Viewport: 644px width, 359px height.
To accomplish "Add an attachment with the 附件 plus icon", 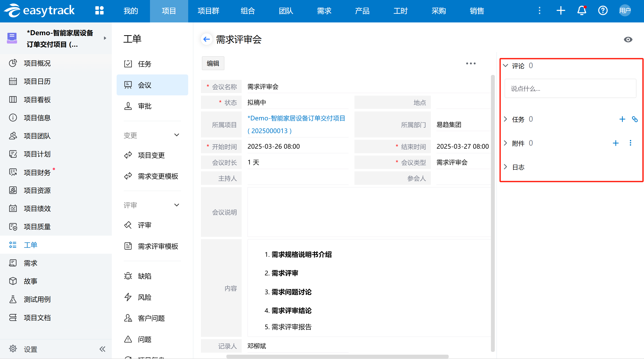I will pos(615,143).
